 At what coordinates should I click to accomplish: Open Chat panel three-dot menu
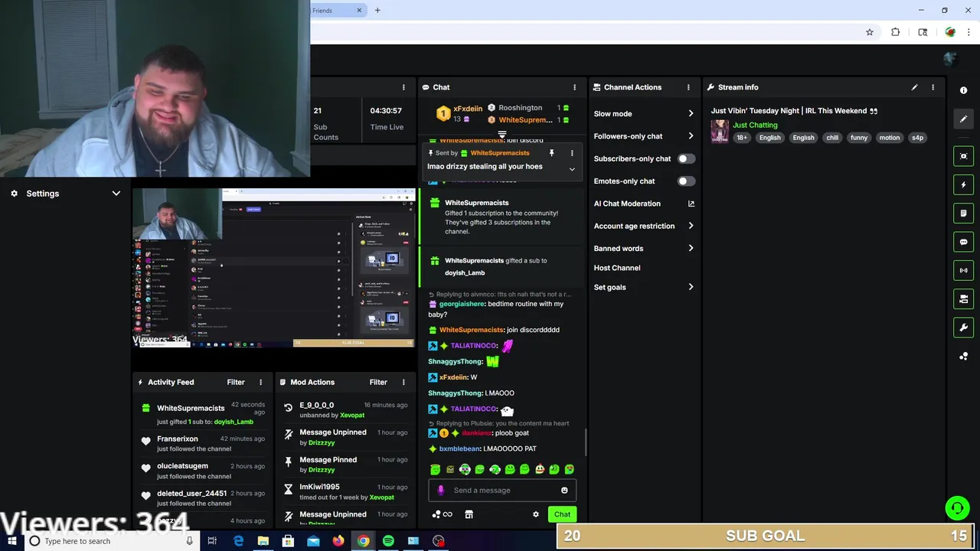coord(574,87)
